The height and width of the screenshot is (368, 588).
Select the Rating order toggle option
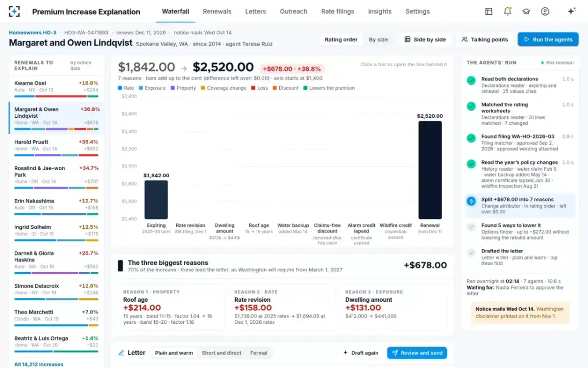(x=341, y=40)
